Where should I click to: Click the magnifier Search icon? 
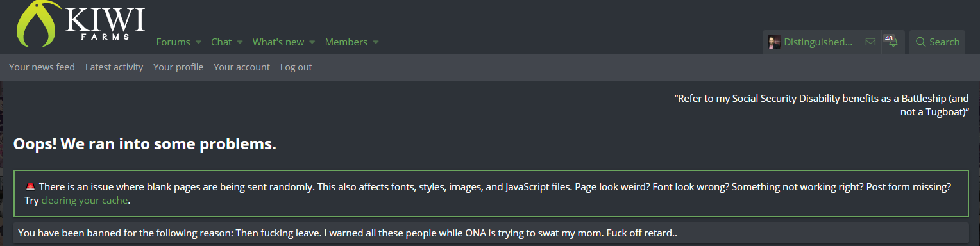coord(920,42)
